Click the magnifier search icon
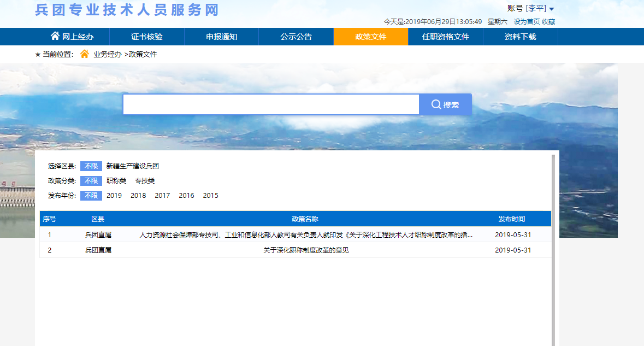Screen dimensions: 644x346 pyautogui.click(x=436, y=104)
